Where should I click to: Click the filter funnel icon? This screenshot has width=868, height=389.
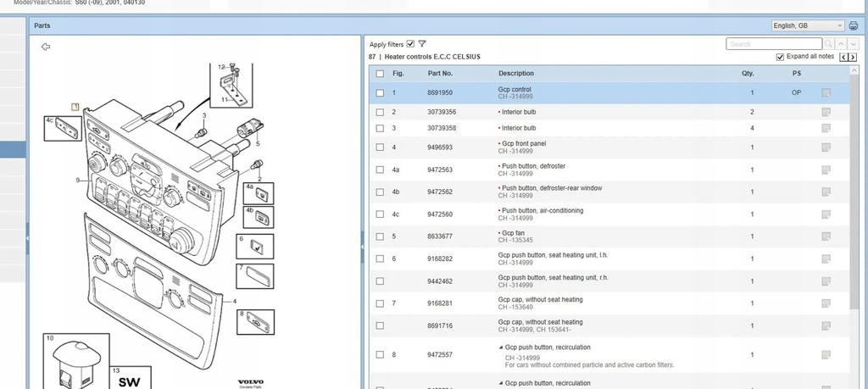(x=422, y=44)
